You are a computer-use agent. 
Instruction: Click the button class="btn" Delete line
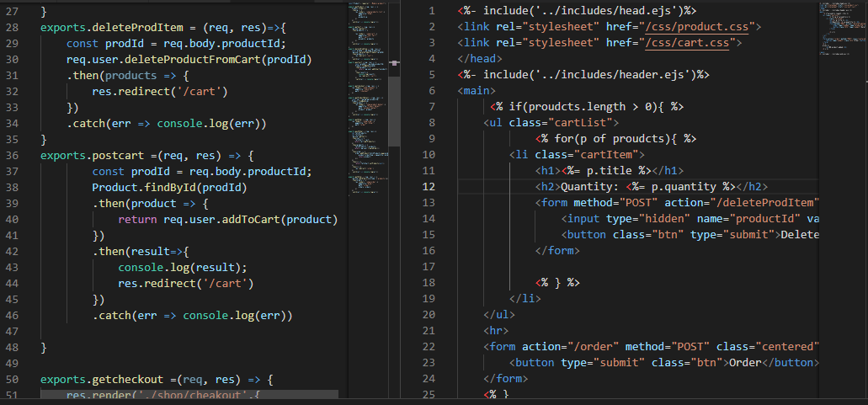[x=690, y=235]
